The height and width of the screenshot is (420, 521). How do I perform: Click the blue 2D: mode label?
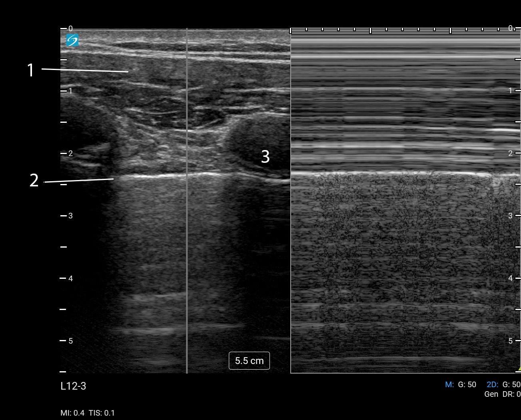(492, 384)
